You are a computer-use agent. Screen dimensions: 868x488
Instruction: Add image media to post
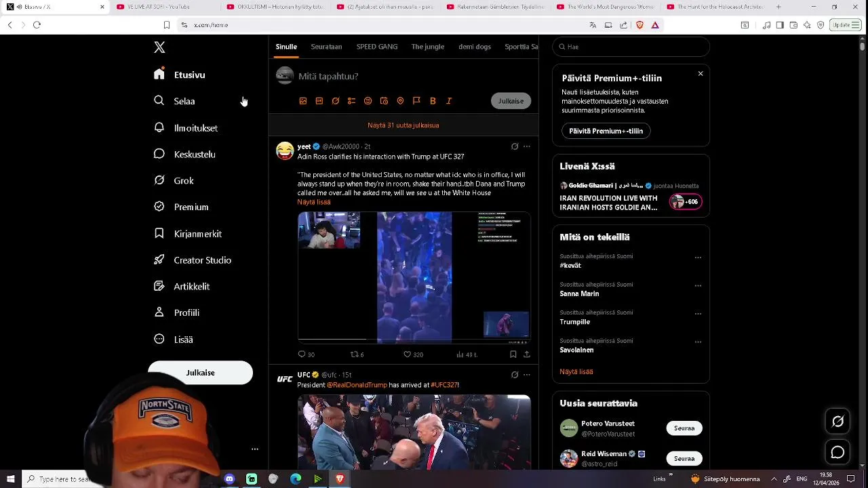303,101
